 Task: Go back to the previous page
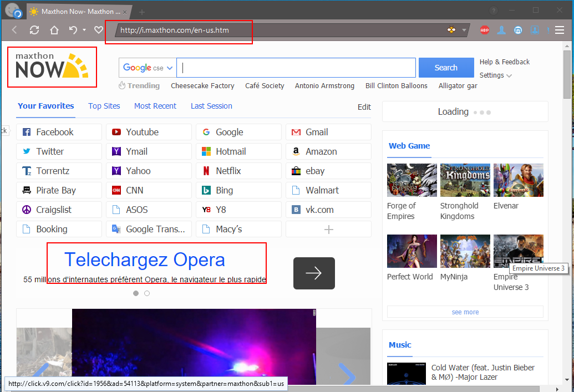pos(14,30)
